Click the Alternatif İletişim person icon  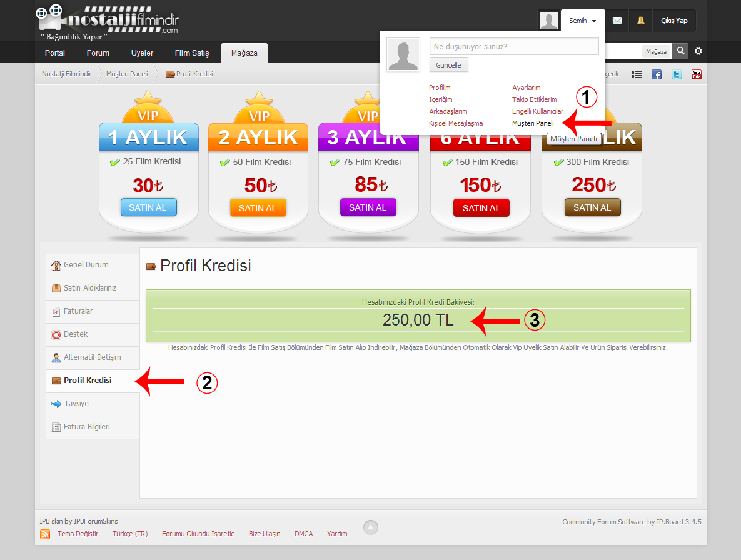click(x=56, y=358)
